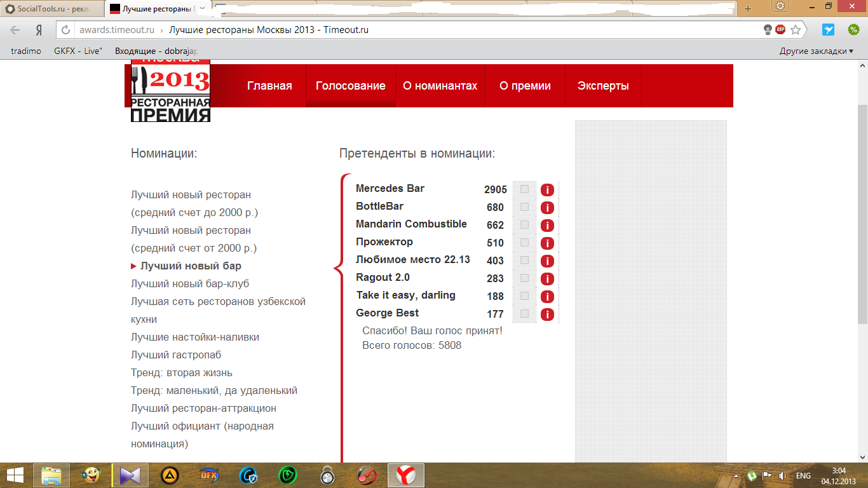This screenshot has height=488, width=868.
Task: Show hidden system tray icons
Action: (x=737, y=475)
